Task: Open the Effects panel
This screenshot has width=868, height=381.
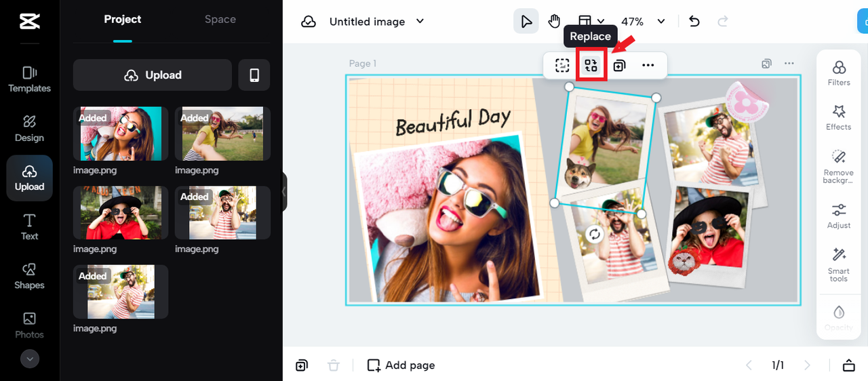Action: click(x=839, y=118)
